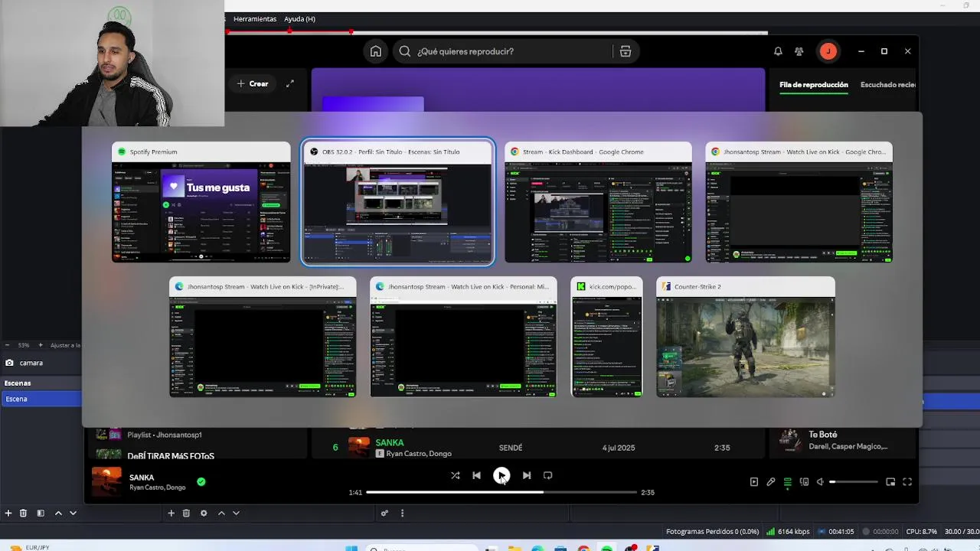Viewport: 980px width, 551px height.
Task: Move scene down in OBS scenes toolbar
Action: click(73, 513)
